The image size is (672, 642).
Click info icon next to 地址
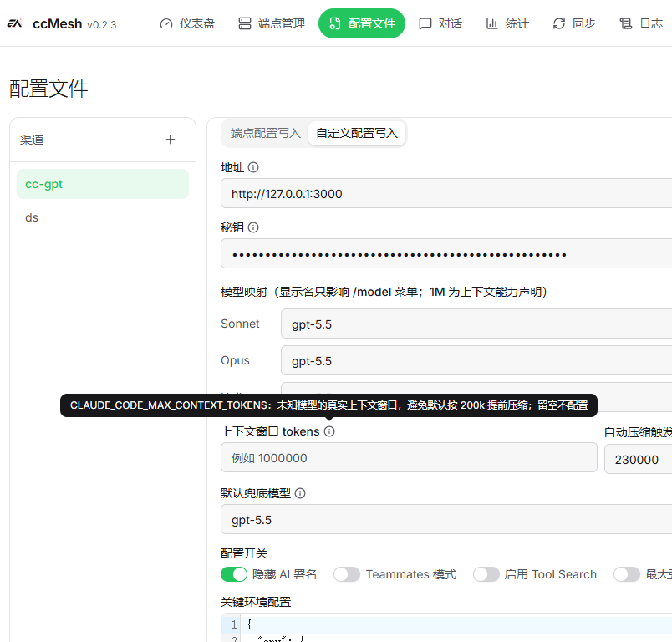253,167
